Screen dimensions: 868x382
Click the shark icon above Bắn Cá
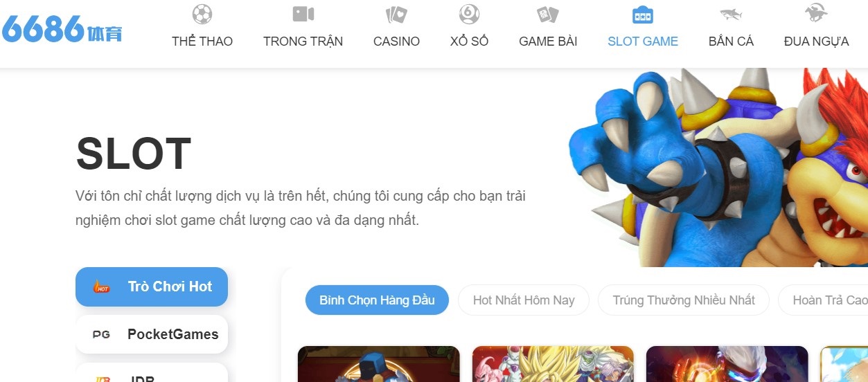click(x=731, y=14)
